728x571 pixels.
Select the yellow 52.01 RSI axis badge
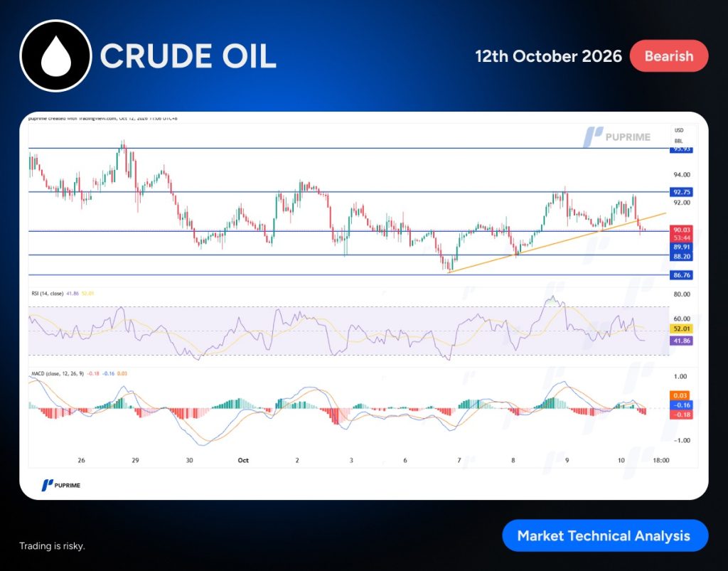point(681,329)
